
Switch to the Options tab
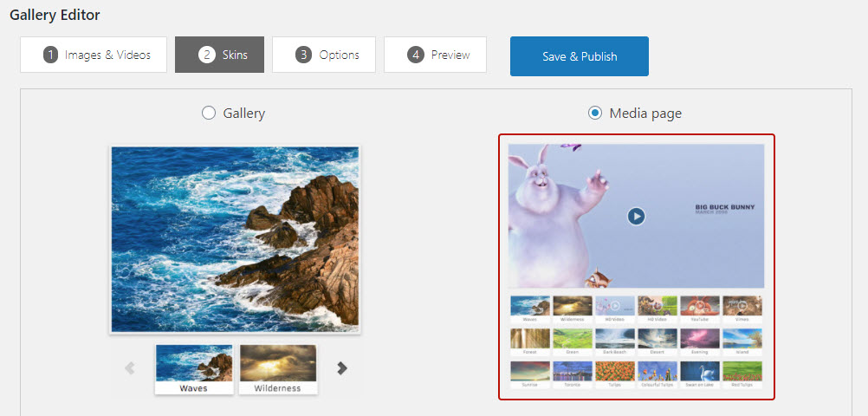pyautogui.click(x=324, y=55)
